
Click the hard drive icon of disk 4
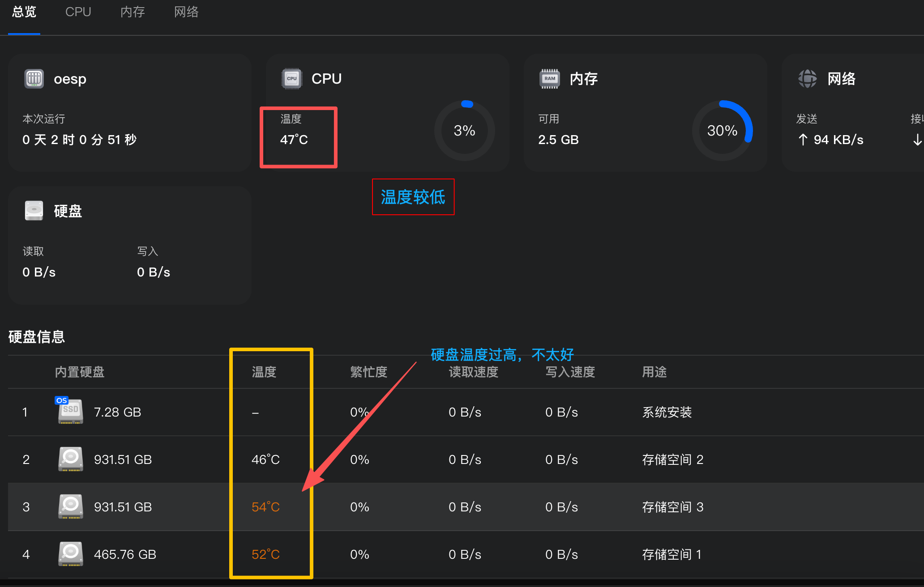coord(70,554)
